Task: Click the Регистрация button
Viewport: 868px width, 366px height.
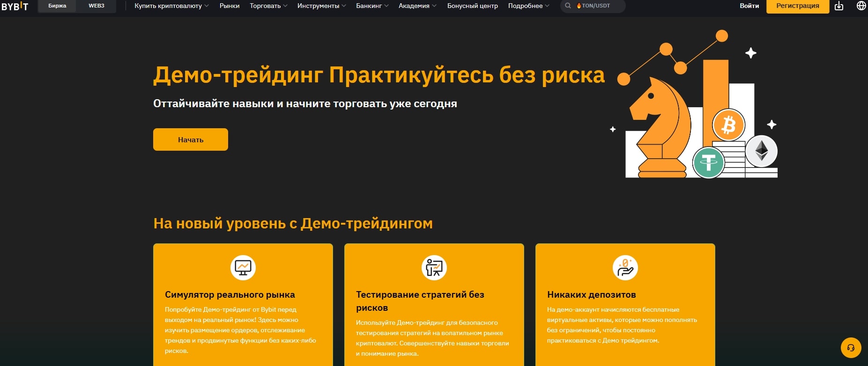Action: pos(798,6)
